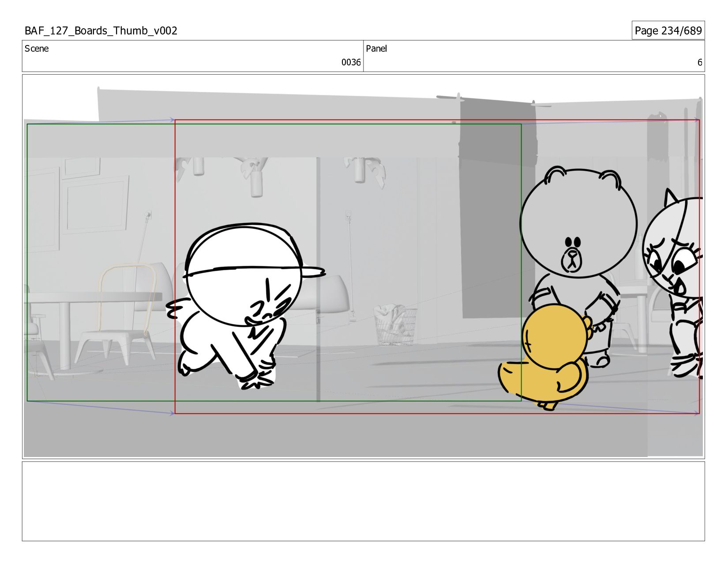
Task: Click the storyboard panel artwork
Action: pyautogui.click(x=363, y=267)
